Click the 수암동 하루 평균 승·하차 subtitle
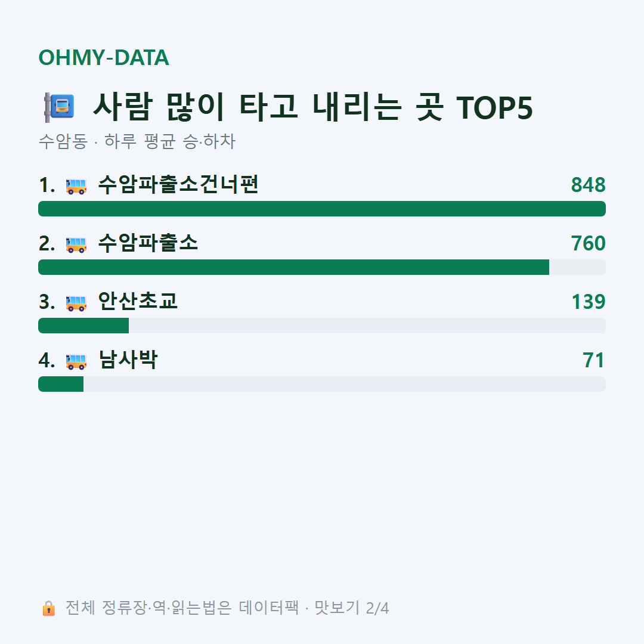Screen dimensions: 644x644 pos(137,141)
